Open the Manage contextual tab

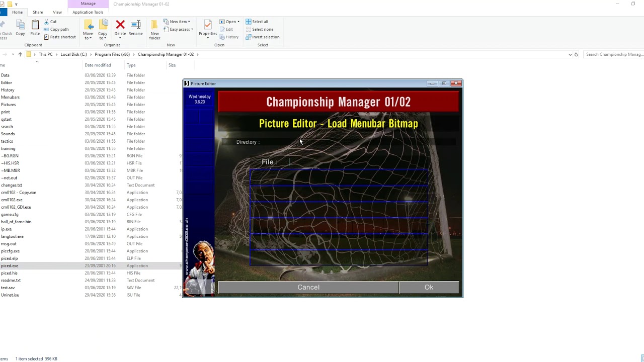[x=88, y=4]
